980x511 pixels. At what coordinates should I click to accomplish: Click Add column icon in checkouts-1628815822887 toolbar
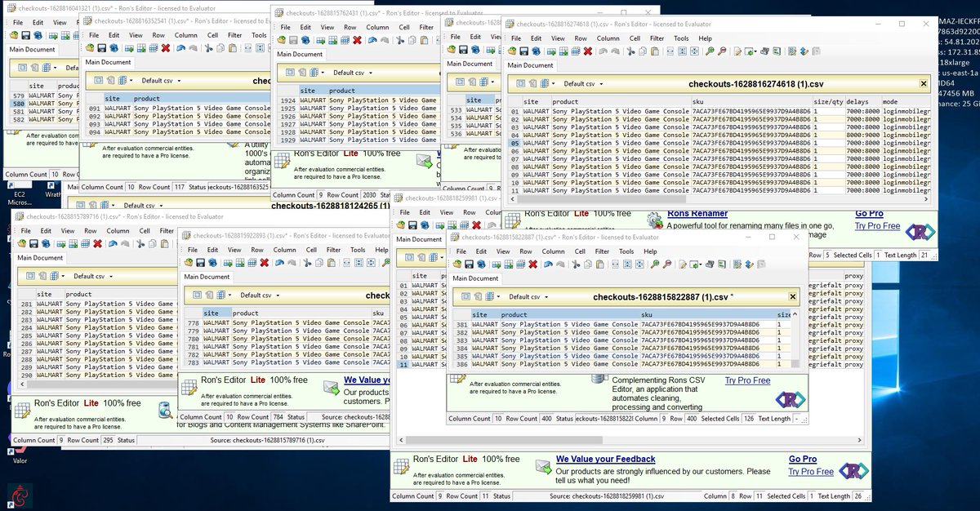[509, 264]
